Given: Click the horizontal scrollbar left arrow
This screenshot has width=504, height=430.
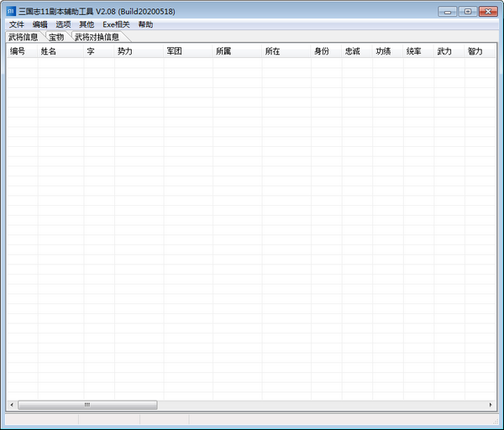Looking at the screenshot, I should 12,405.
